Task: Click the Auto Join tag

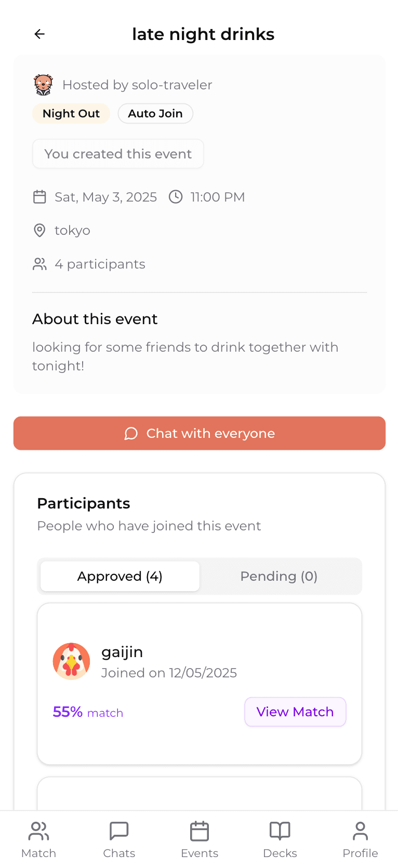Action: 155,113
